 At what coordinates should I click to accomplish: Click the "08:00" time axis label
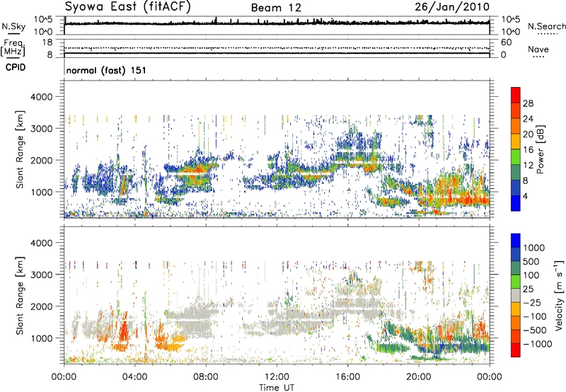(206, 377)
